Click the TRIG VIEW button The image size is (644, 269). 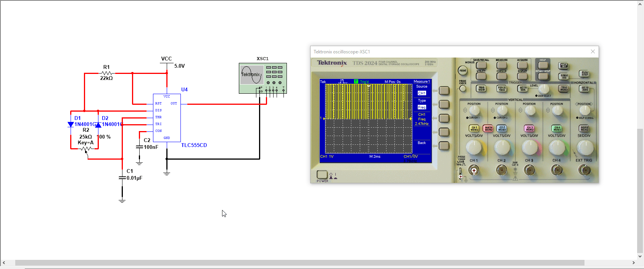(481, 88)
